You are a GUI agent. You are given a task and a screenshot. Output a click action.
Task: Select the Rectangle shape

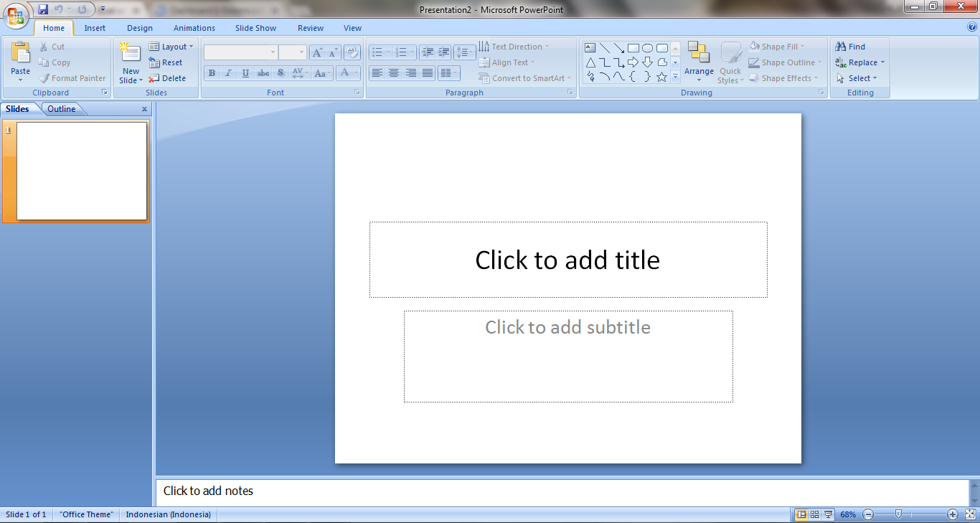633,48
